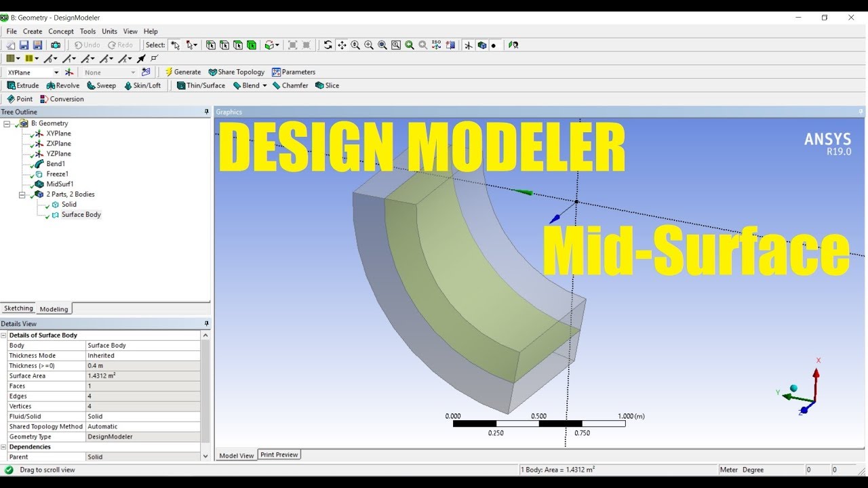
Task: Click the Thickness value 0.4 m
Action: pyautogui.click(x=142, y=366)
